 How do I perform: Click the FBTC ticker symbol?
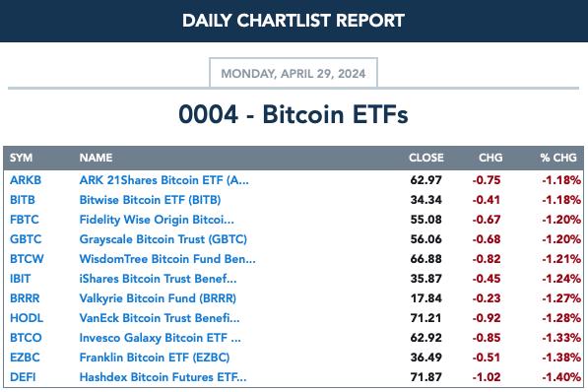[25, 220]
